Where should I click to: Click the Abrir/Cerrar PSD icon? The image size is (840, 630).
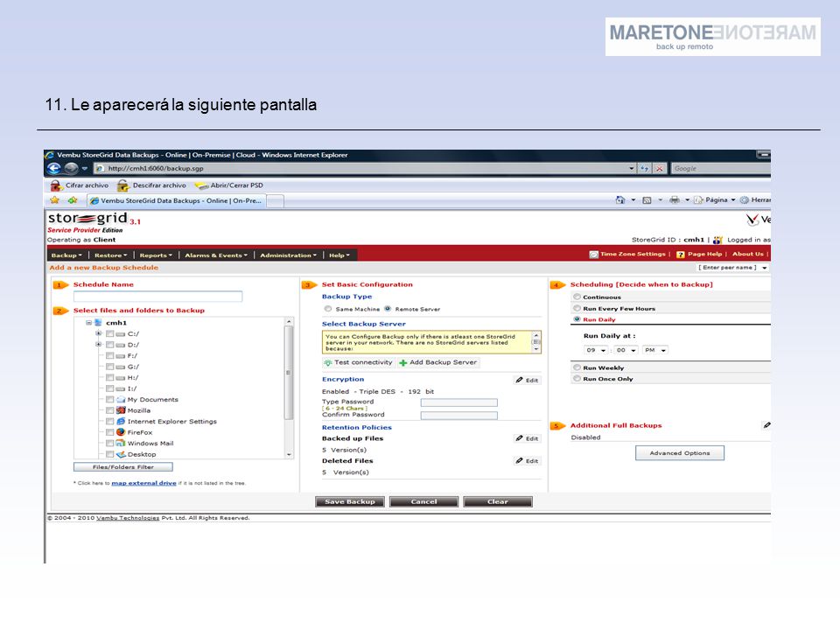click(201, 185)
